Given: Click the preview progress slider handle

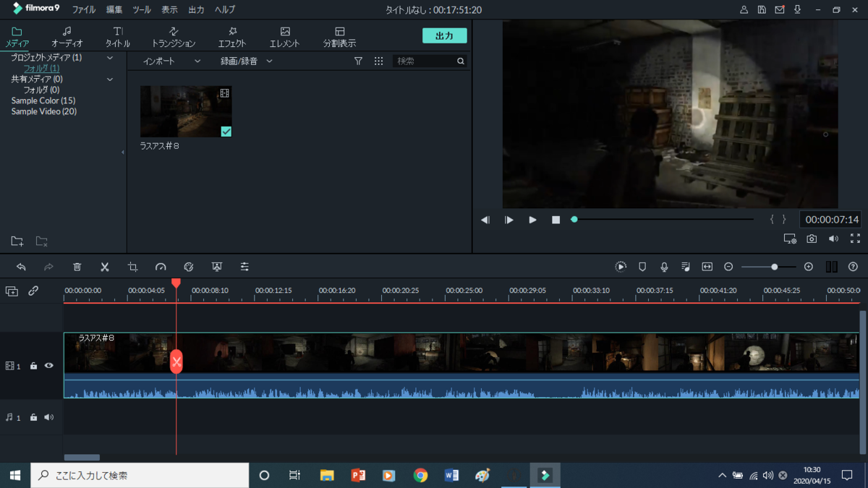Looking at the screenshot, I should [574, 219].
